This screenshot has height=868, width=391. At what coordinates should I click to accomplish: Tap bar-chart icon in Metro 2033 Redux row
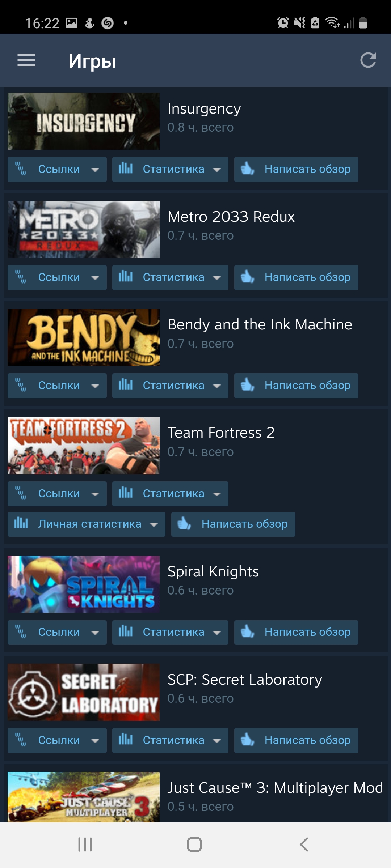[126, 277]
